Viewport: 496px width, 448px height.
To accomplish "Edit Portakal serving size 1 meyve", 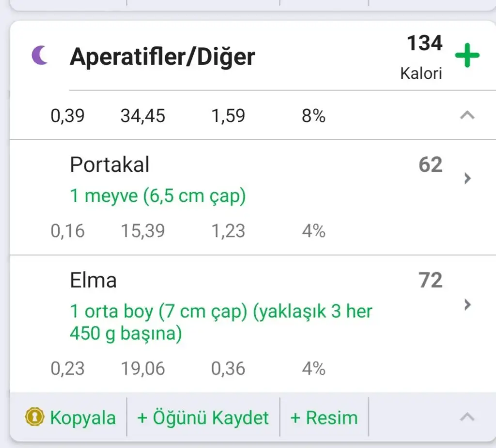I will click(158, 196).
